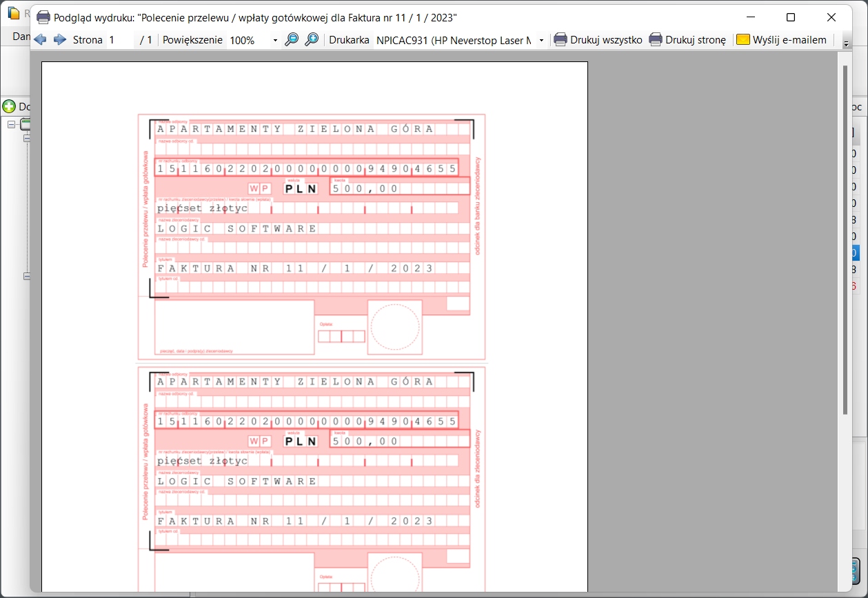Viewport: 868px width, 598px height.
Task: Click the Drukuj stronę button label
Action: (695, 40)
